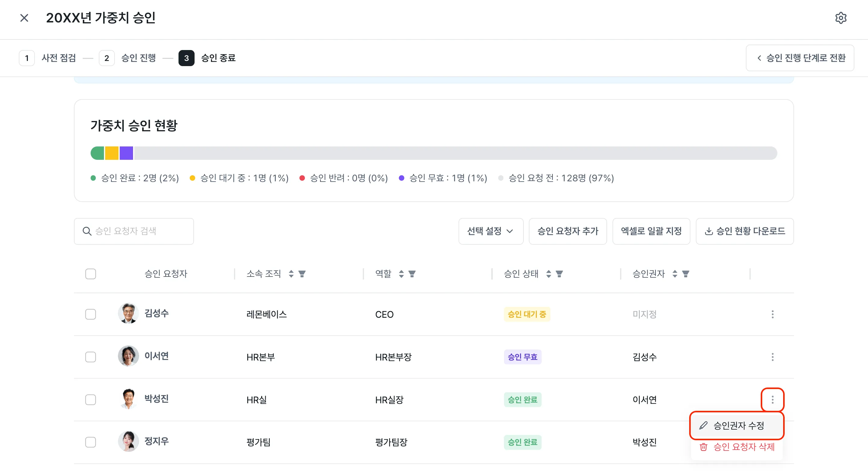Click the 승인 무효 status badge for 이서연
868x473 pixels.
(522, 357)
